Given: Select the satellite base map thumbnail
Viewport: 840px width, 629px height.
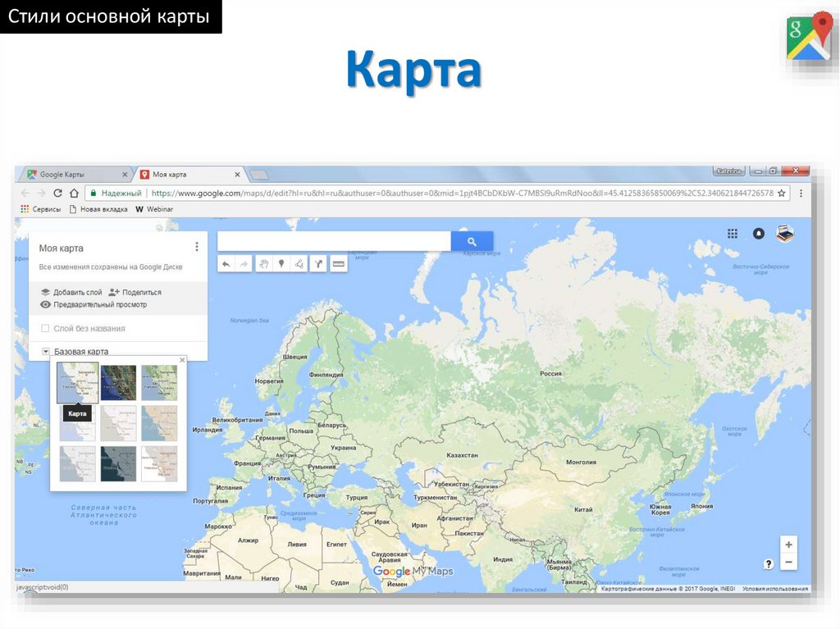Looking at the screenshot, I should point(118,382).
